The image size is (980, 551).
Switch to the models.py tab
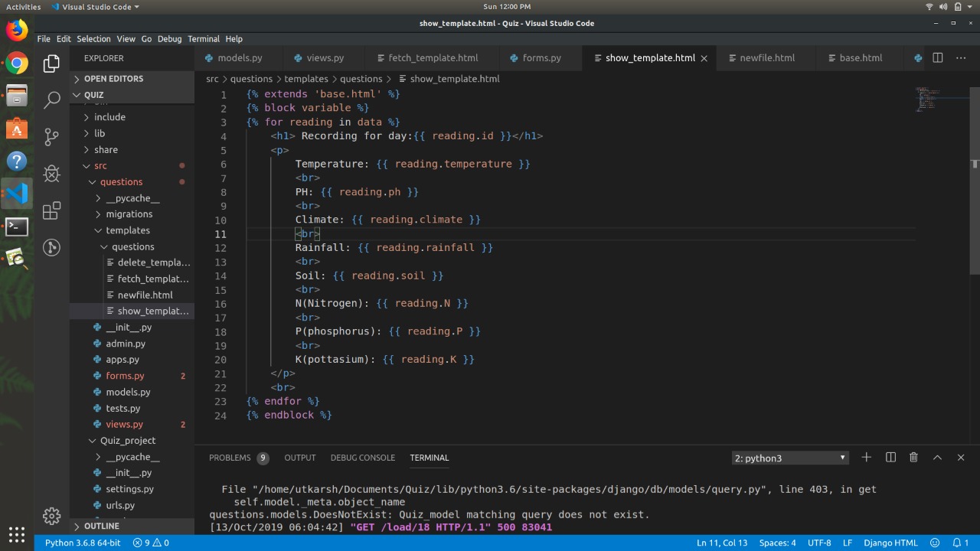click(239, 57)
